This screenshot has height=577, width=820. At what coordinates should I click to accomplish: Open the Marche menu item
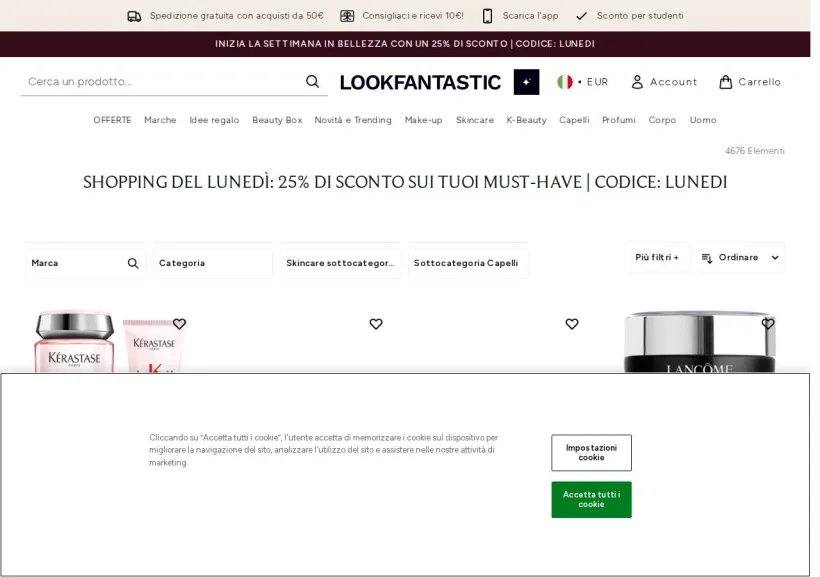click(x=160, y=120)
